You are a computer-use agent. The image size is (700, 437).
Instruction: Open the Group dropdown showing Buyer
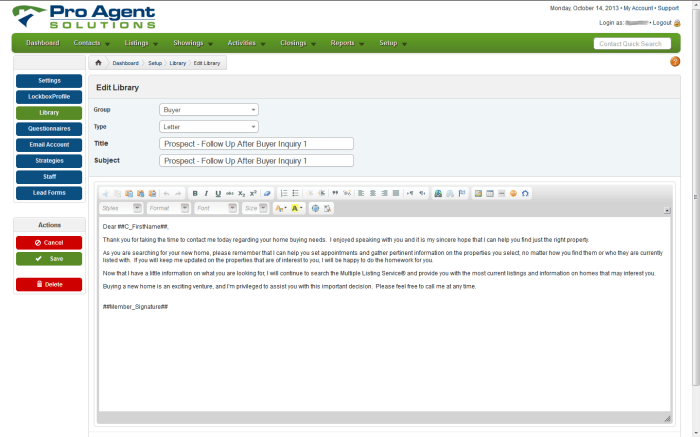point(208,110)
